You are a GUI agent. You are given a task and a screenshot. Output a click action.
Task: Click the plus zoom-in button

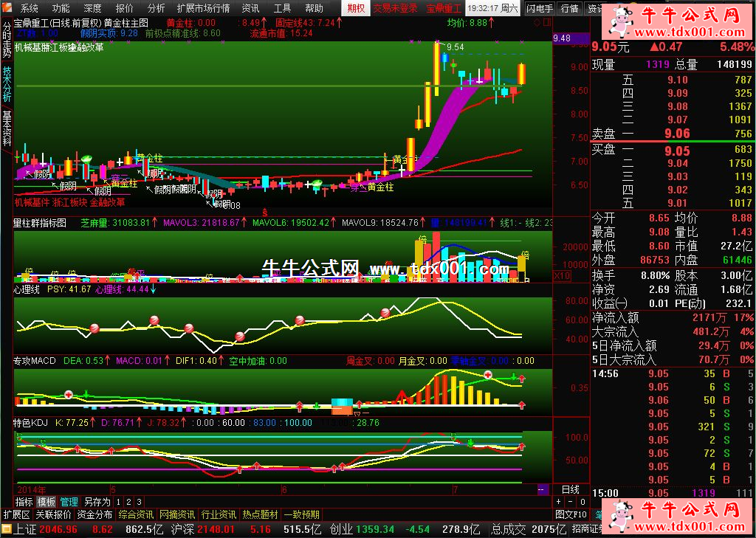point(559,502)
